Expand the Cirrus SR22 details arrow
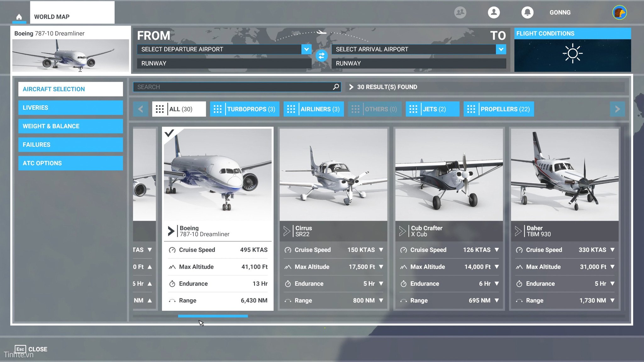This screenshot has height=362, width=644. pos(286,231)
